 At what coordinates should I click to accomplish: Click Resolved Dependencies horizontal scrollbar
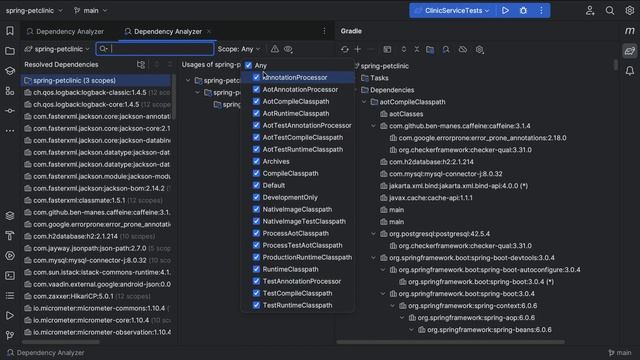60,342
